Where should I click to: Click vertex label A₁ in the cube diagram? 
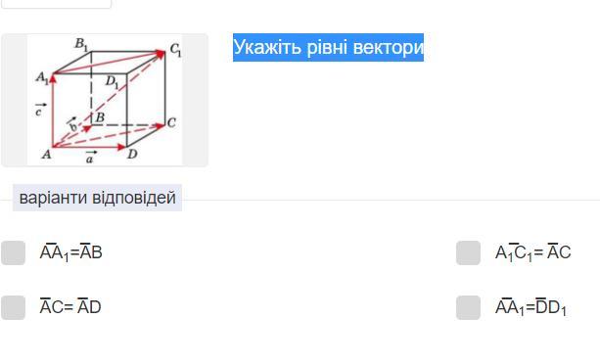[x=42, y=78]
